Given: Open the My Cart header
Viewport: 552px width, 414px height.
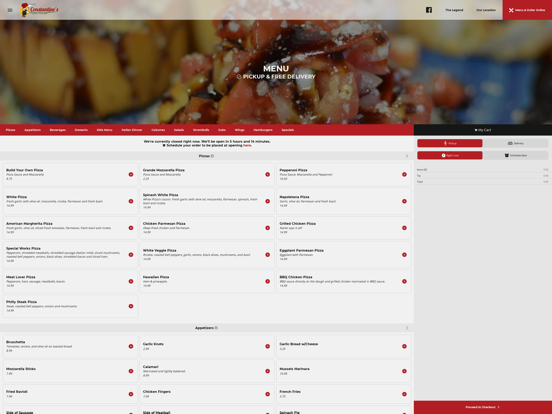Looking at the screenshot, I should click(483, 130).
